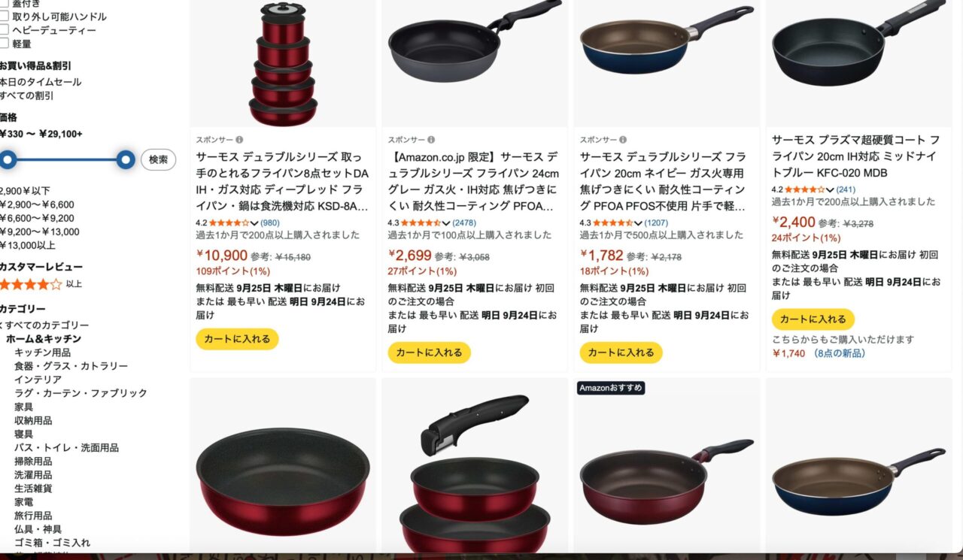Expand rating dropdown on navy 20cm pan

coord(637,223)
